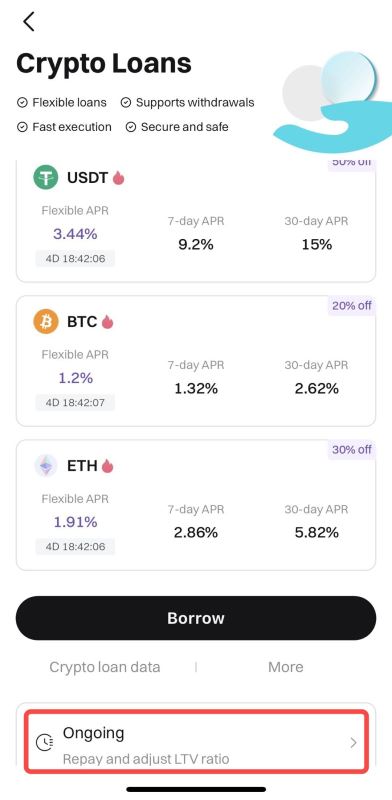The image size is (392, 800).
Task: Switch to Crypto loan data
Action: coord(105,667)
